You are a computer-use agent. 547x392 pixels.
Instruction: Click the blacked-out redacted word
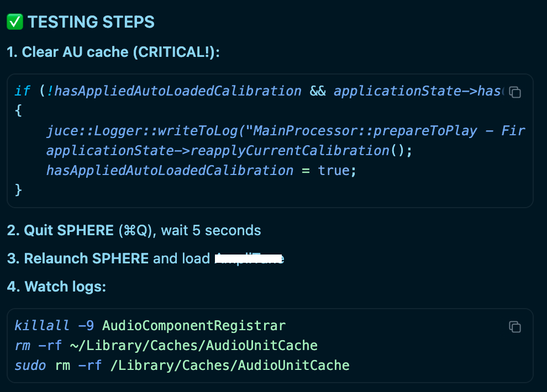point(249,258)
